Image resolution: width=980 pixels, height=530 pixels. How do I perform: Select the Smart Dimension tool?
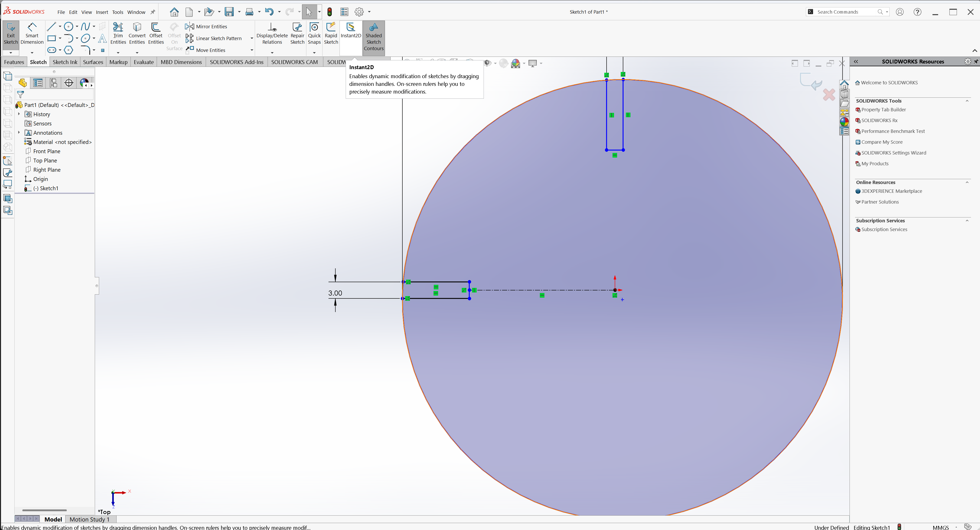coord(32,33)
